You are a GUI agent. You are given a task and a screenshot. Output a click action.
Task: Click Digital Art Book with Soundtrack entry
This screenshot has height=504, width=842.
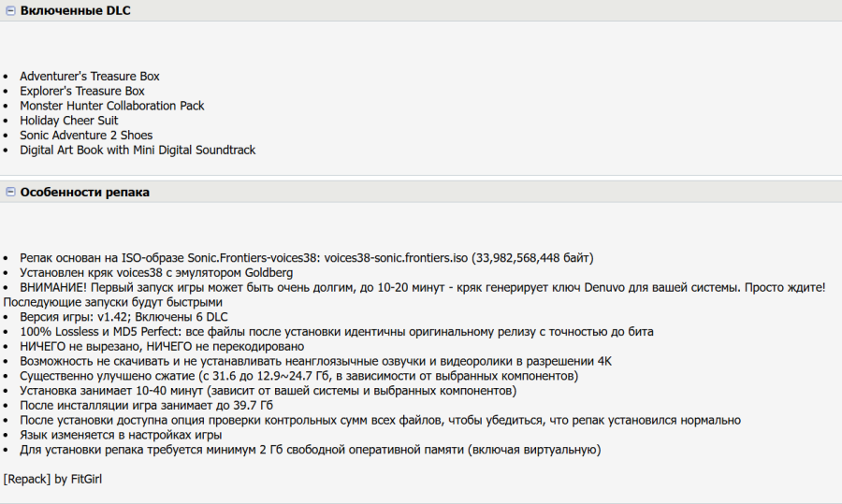click(138, 150)
